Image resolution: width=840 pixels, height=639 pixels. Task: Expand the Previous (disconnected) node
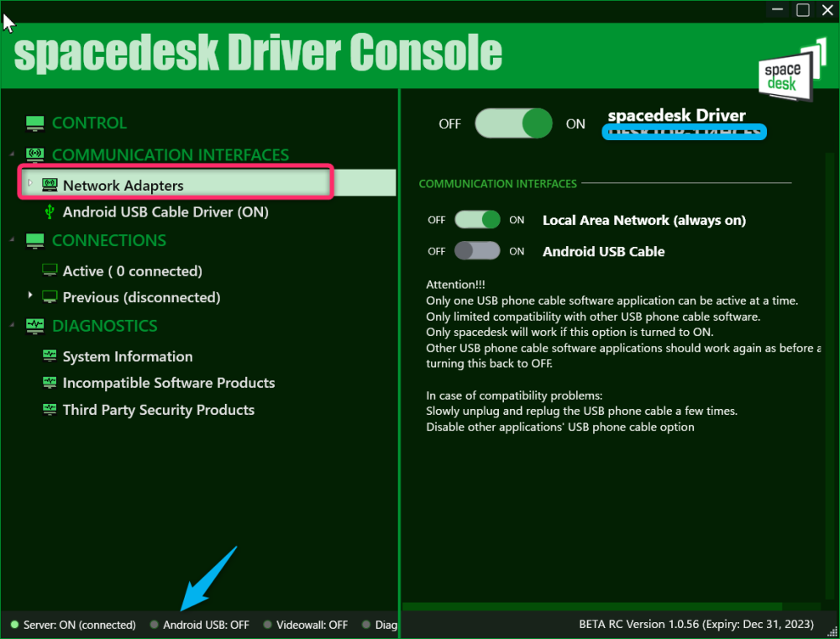pos(30,295)
